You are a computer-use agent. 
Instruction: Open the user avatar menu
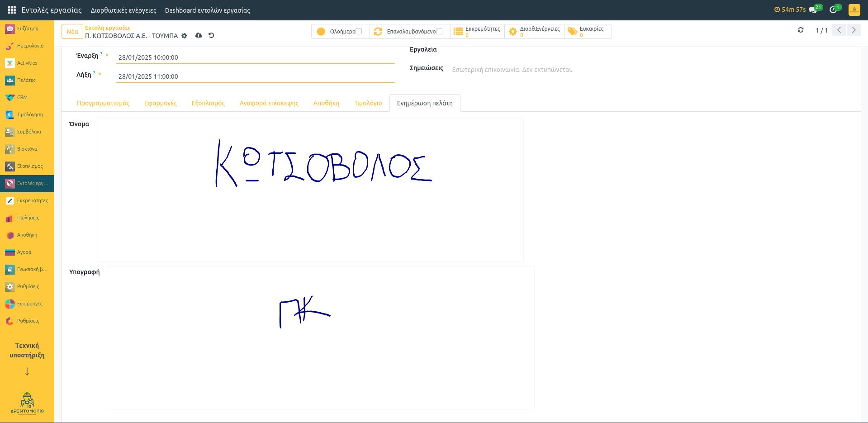tap(854, 10)
